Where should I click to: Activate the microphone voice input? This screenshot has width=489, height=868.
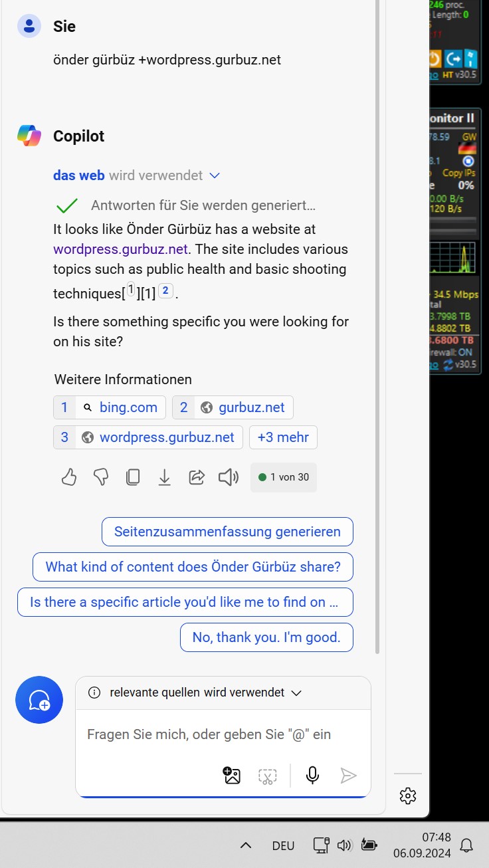point(312,776)
